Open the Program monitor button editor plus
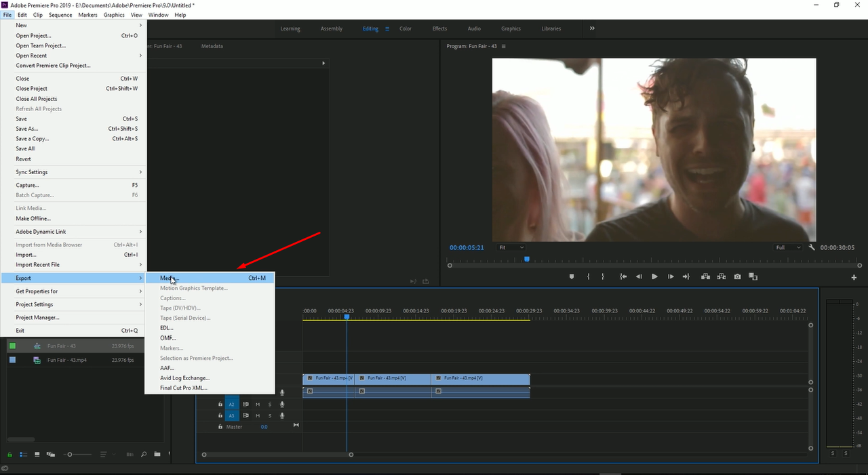Viewport: 868px width, 475px height. point(854,277)
